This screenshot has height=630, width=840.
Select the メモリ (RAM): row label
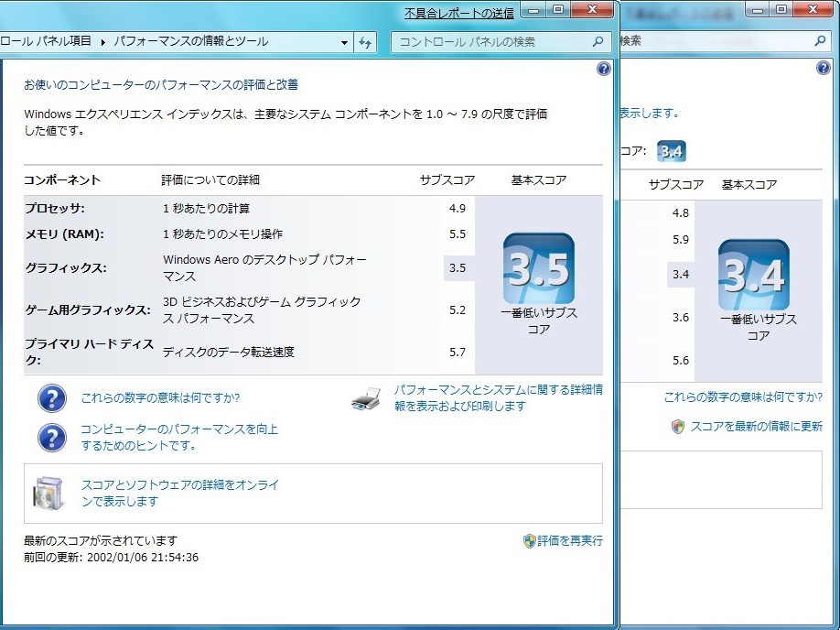[64, 234]
